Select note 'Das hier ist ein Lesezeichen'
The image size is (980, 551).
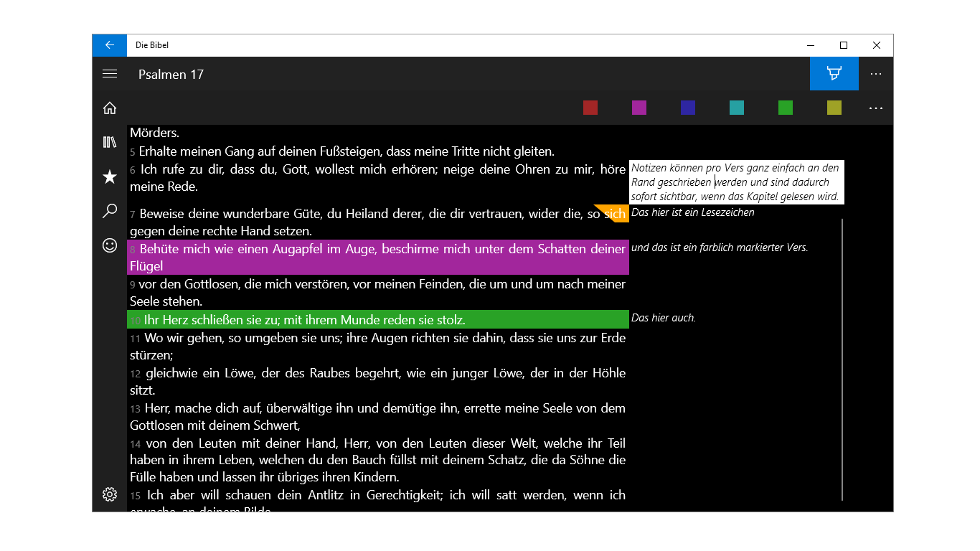[693, 212]
